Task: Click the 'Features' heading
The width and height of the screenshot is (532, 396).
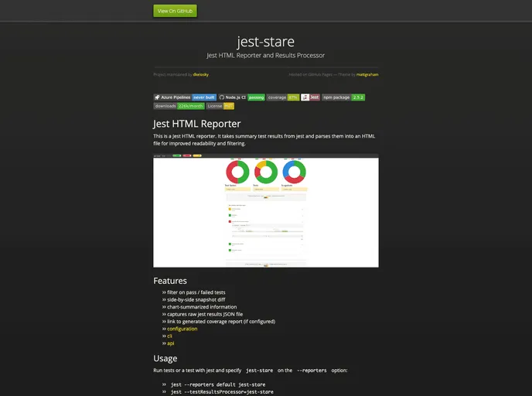Action: pos(170,281)
